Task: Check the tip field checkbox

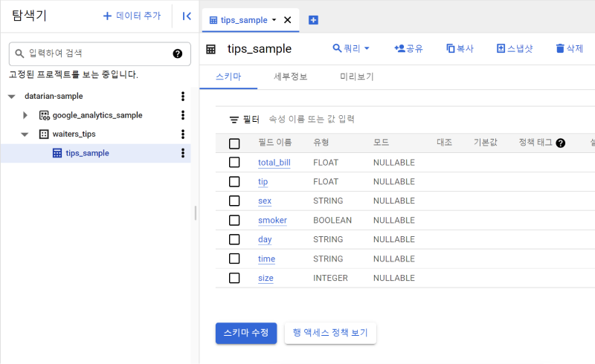Action: tap(234, 181)
